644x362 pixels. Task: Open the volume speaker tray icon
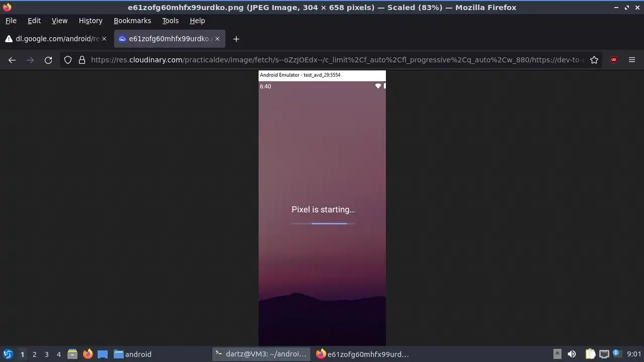click(572, 354)
